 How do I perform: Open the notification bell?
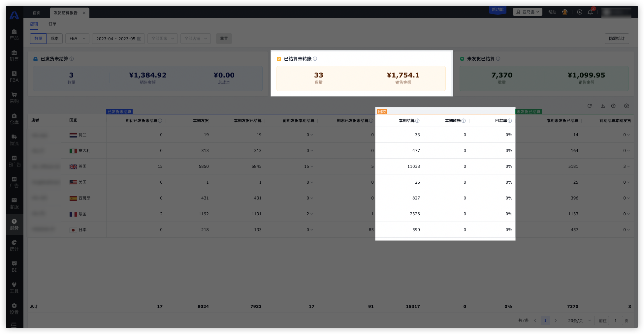pyautogui.click(x=590, y=12)
